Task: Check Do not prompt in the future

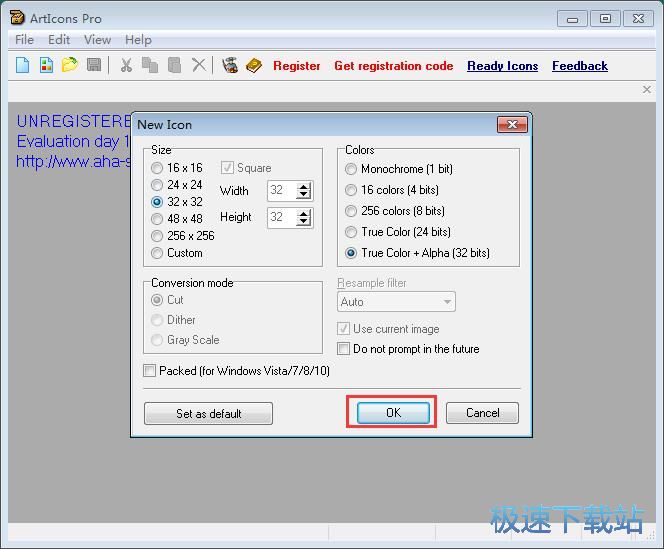Action: click(344, 349)
